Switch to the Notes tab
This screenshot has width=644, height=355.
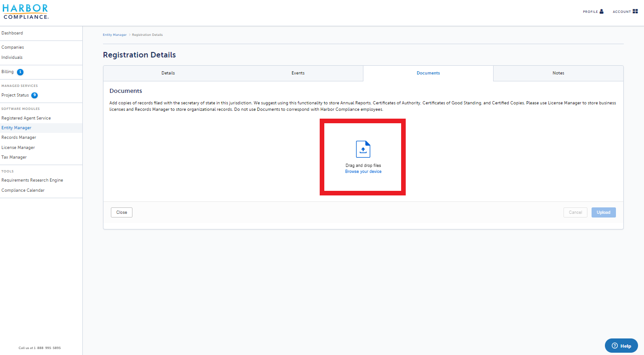pyautogui.click(x=558, y=73)
